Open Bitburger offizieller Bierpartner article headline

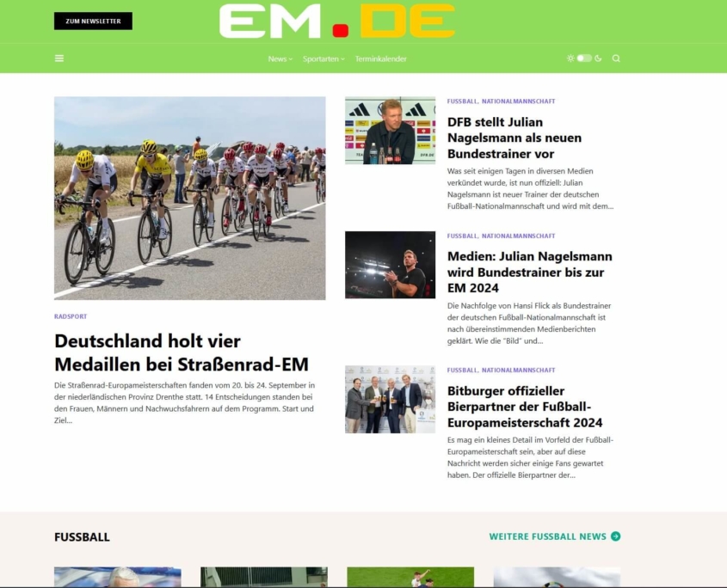[525, 407]
